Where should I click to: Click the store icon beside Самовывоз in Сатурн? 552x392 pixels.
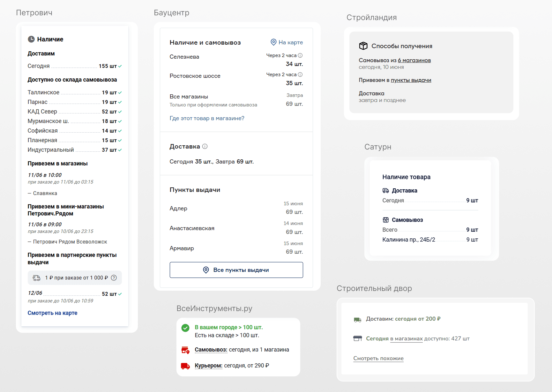pyautogui.click(x=386, y=220)
